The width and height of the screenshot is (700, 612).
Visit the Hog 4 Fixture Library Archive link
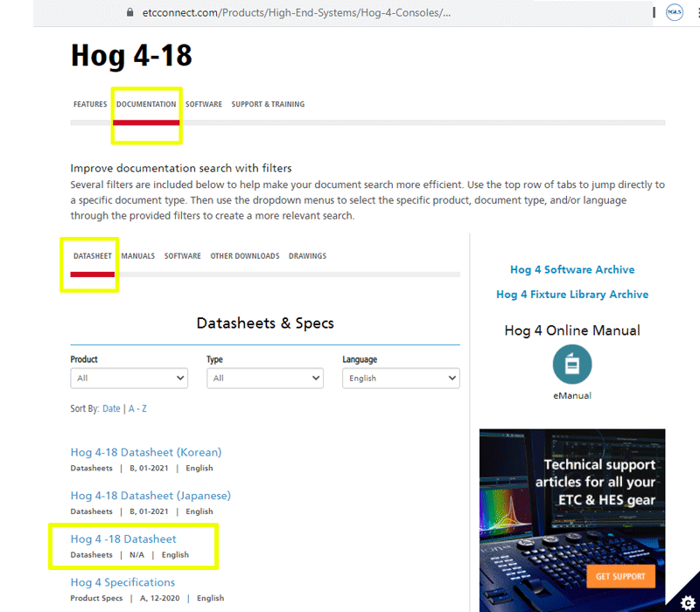[x=572, y=295]
